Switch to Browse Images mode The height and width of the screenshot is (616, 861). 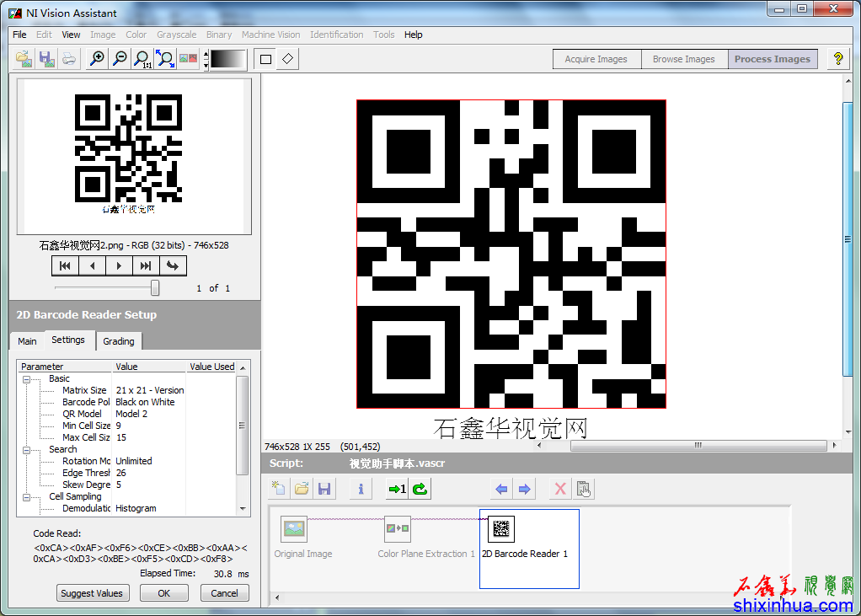[x=684, y=59]
